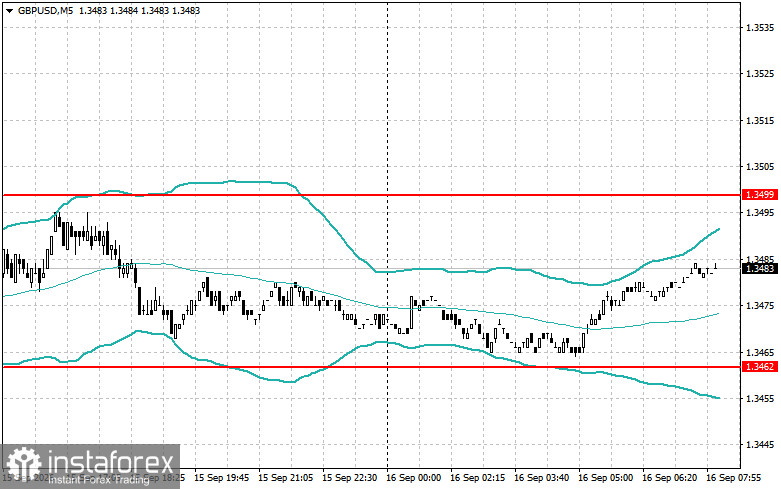Click the current price 1.3483 black label
This screenshot has width=781, height=489.
760,269
